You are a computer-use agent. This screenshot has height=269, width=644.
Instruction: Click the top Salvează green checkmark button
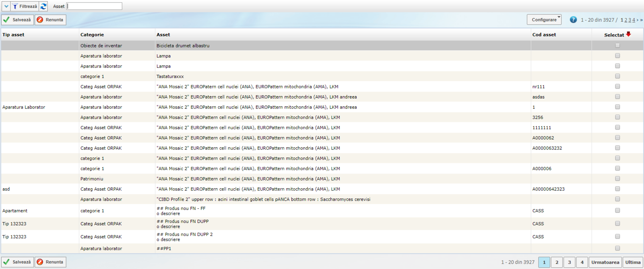[17, 20]
